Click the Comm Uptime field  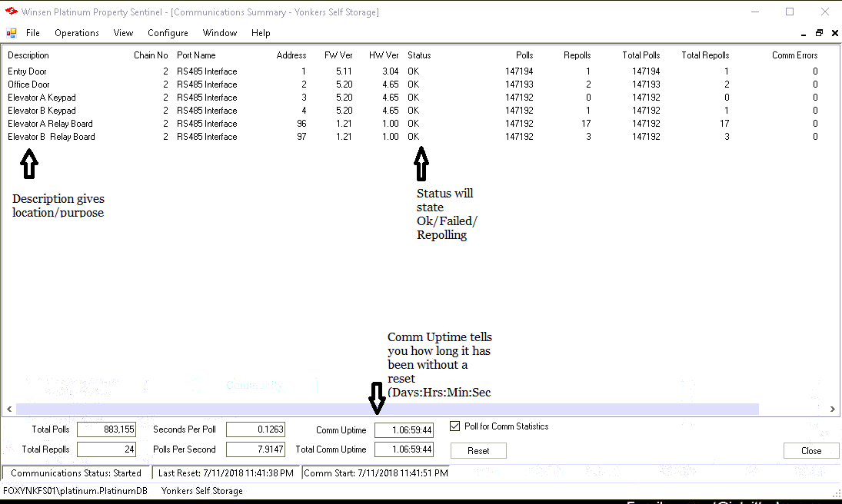(404, 430)
